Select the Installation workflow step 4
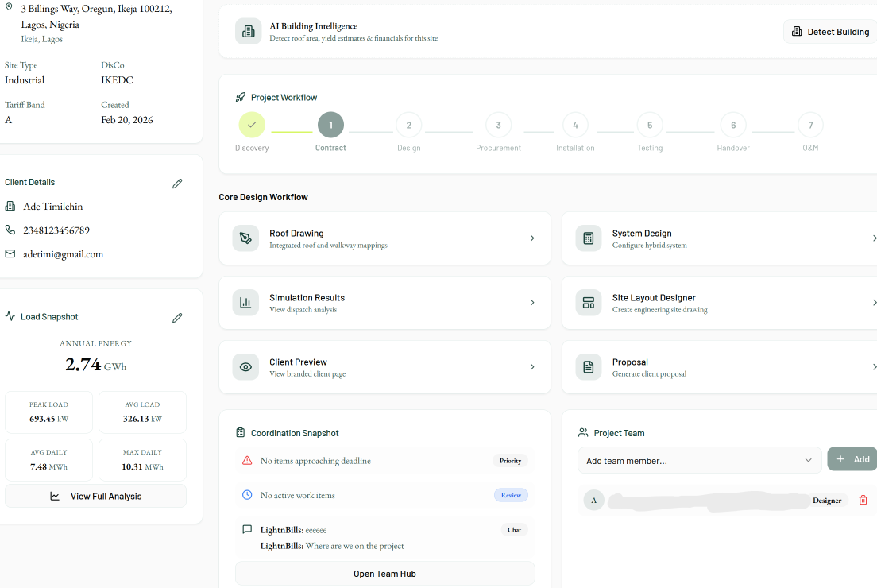 point(575,125)
